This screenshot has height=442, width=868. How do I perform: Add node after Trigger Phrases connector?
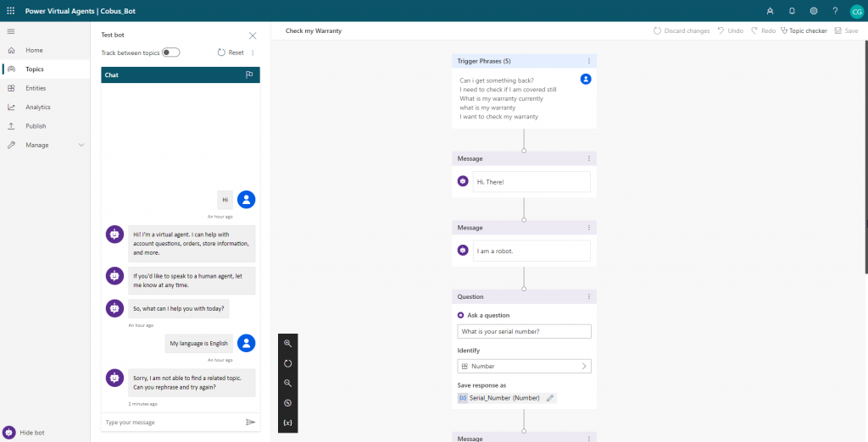(x=524, y=151)
